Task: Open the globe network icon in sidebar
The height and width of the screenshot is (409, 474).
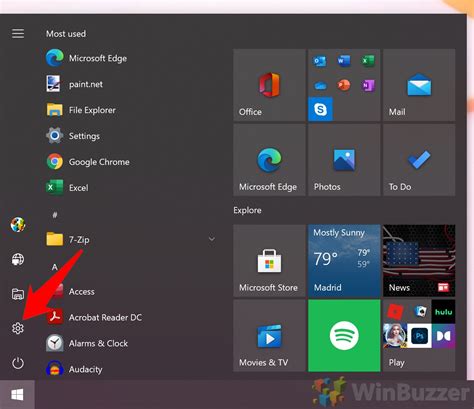Action: (x=18, y=259)
